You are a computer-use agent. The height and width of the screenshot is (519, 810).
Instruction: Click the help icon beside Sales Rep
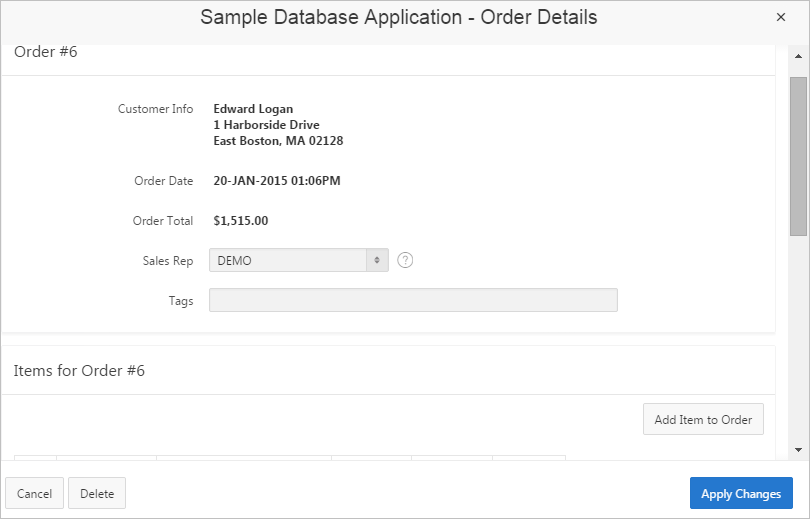click(x=405, y=260)
